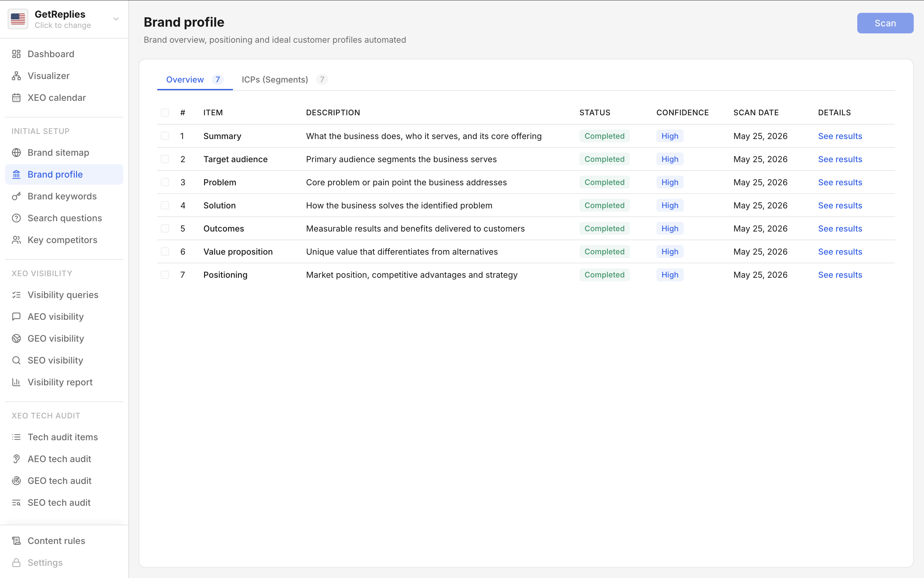Screen dimensions: 924x578
Task: Click the 'Value proposition' item name
Action: [x=238, y=251]
